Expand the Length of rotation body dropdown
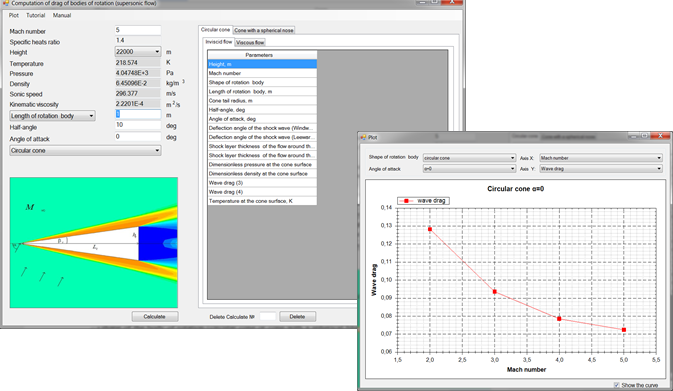The height and width of the screenshot is (391, 673). coord(52,116)
